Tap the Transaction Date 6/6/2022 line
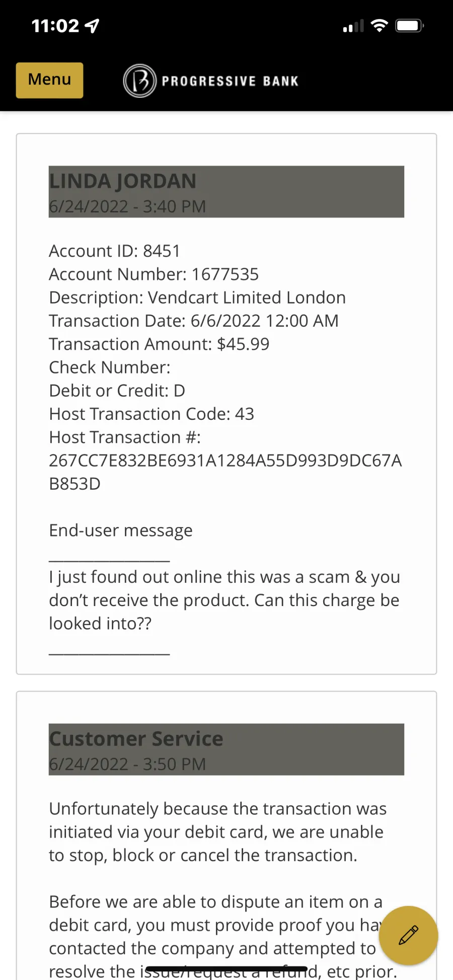453x980 pixels. [194, 321]
